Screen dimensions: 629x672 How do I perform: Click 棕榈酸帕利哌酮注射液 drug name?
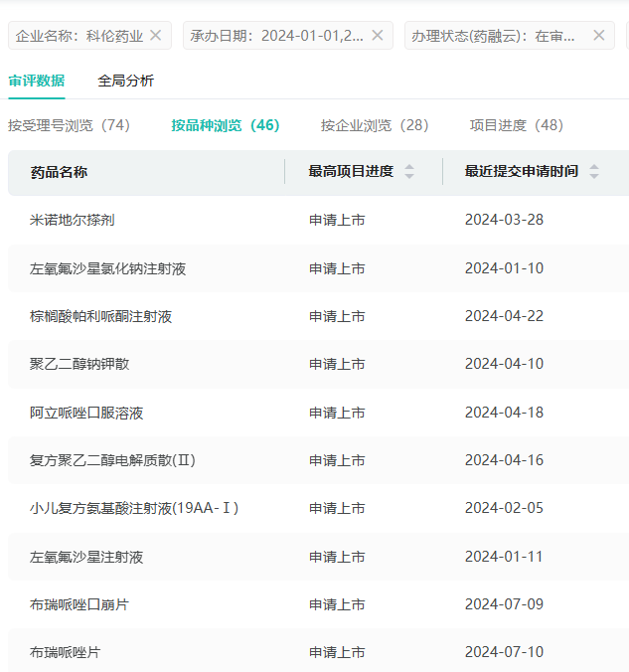click(100, 316)
